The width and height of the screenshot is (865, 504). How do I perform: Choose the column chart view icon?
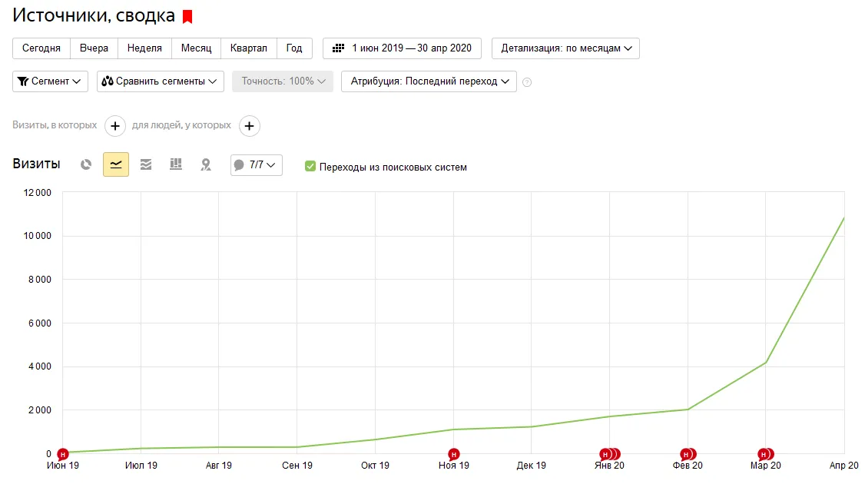click(176, 164)
